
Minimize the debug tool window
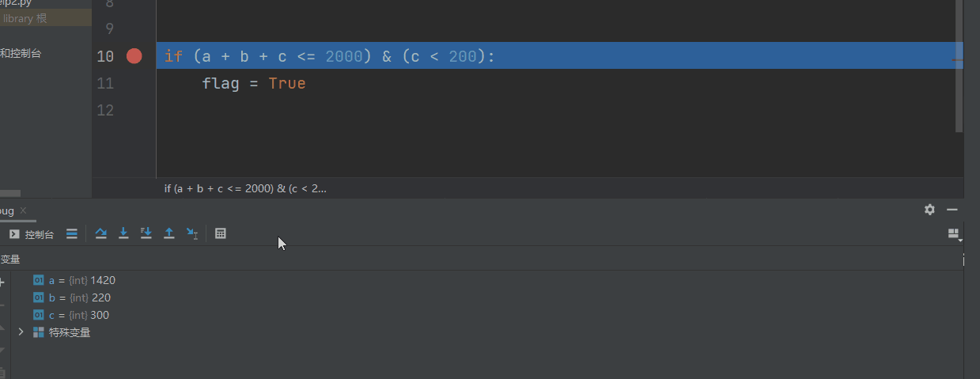point(952,210)
